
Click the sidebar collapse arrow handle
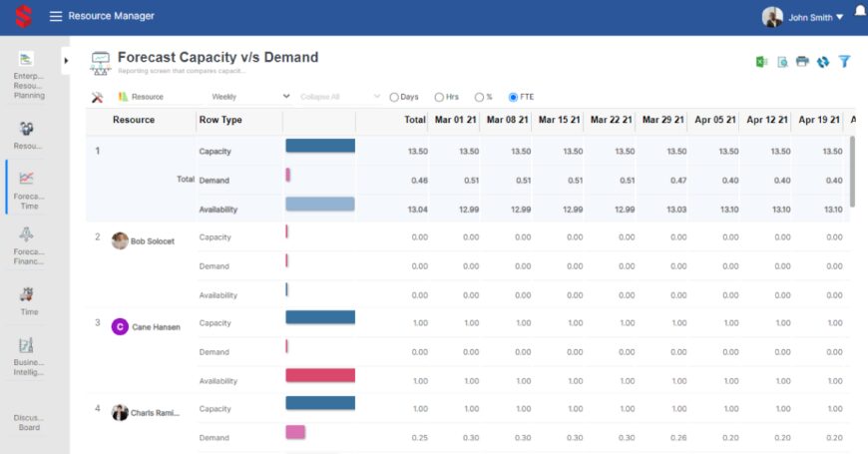[x=66, y=61]
